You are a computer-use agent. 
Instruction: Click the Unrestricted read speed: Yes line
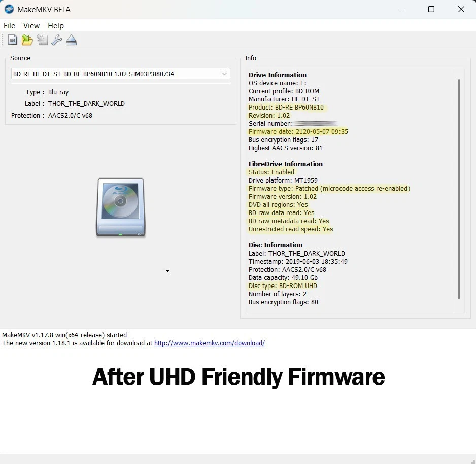291,229
